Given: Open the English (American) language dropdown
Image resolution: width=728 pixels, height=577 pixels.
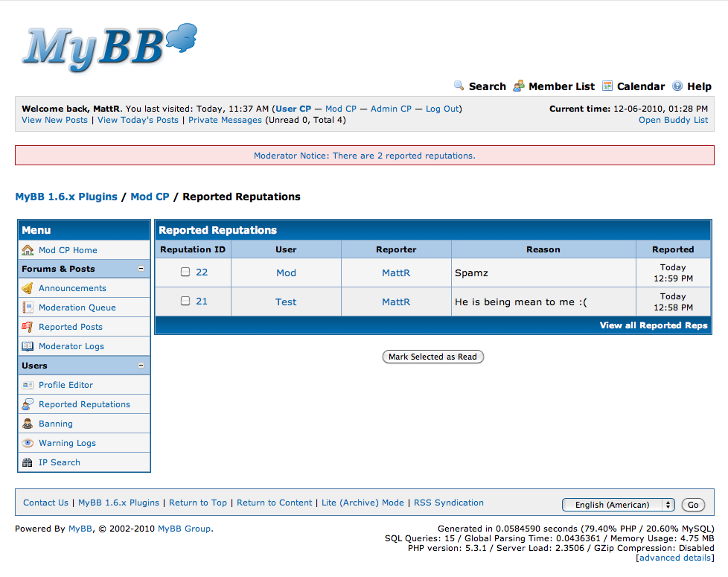Looking at the screenshot, I should [x=618, y=505].
